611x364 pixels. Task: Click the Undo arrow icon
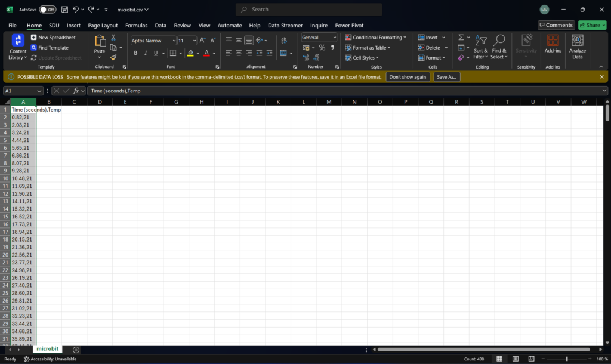pos(76,10)
